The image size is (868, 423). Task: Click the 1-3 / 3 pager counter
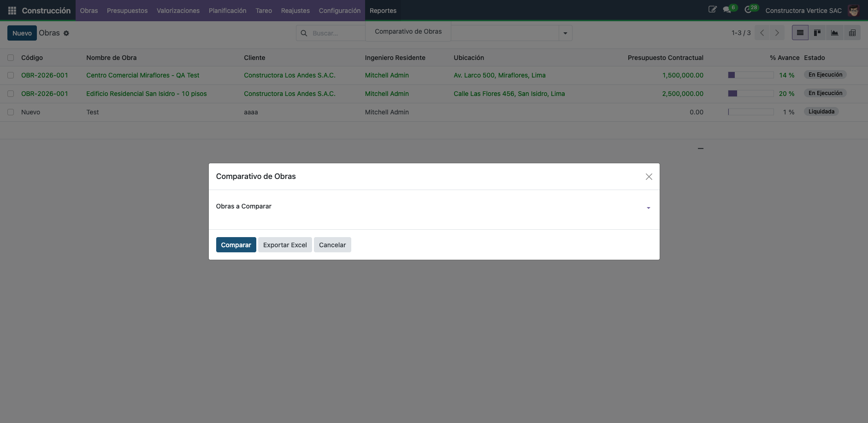[741, 33]
